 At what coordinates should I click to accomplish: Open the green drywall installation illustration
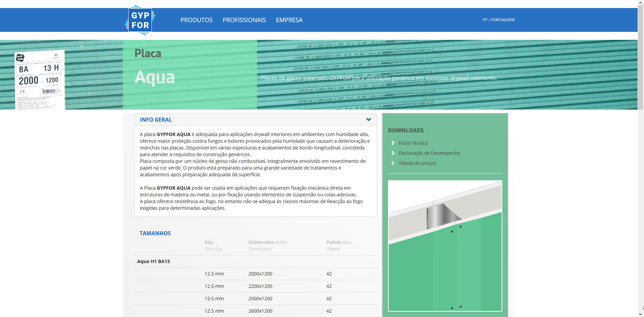(x=445, y=246)
